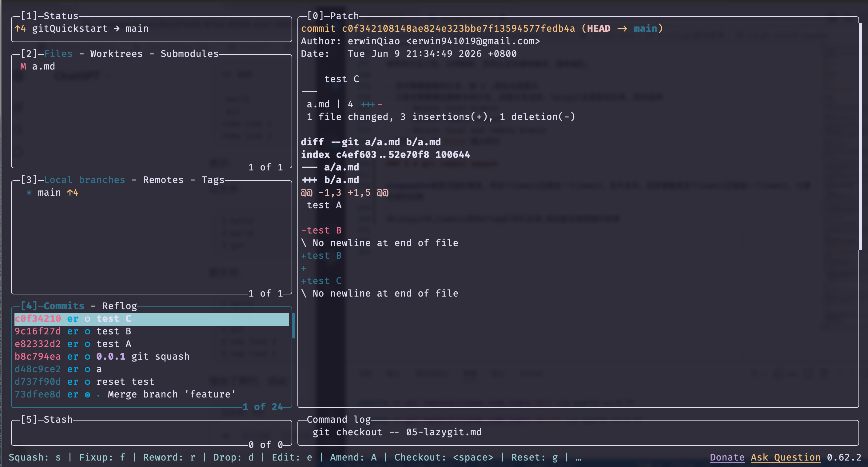Click merge graph node of 73dfee8d commit

pyautogui.click(x=87, y=395)
